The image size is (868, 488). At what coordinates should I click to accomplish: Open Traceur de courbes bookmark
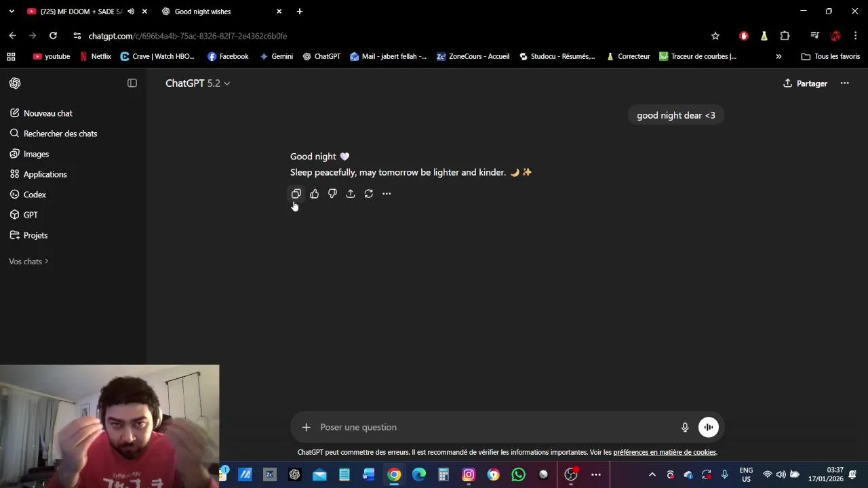pos(698,56)
